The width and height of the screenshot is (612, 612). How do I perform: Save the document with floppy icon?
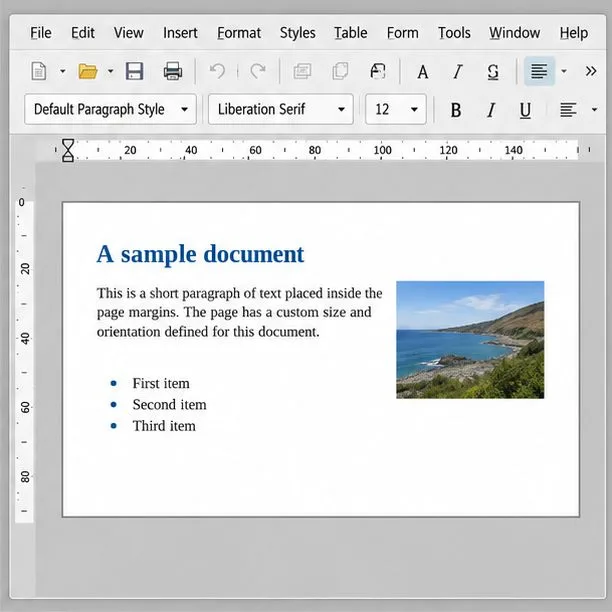coord(135,71)
